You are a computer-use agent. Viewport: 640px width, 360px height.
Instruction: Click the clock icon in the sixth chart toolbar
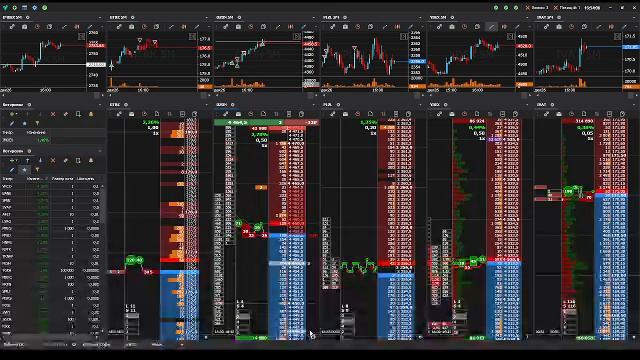pos(571,27)
